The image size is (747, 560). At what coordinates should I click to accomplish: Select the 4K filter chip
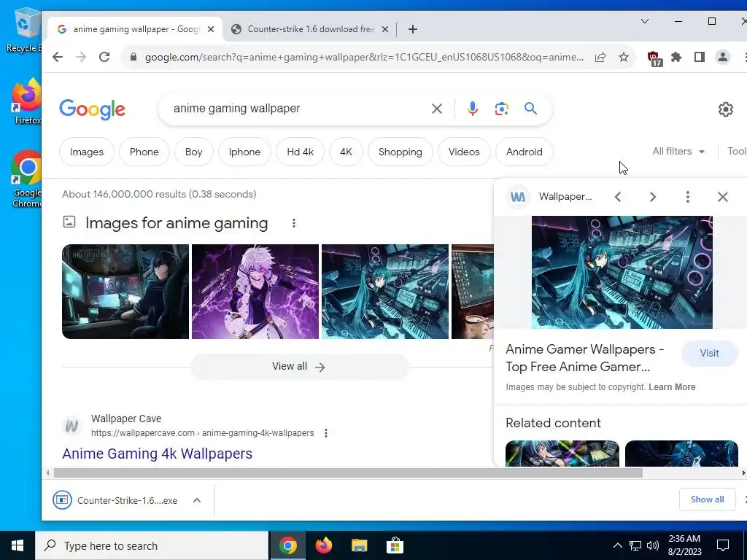pyautogui.click(x=346, y=152)
